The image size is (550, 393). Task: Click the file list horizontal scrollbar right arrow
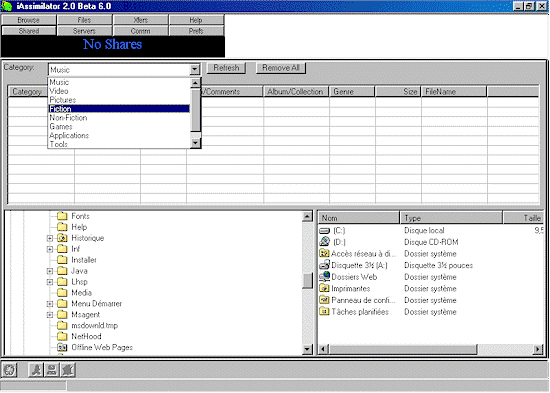click(x=538, y=349)
